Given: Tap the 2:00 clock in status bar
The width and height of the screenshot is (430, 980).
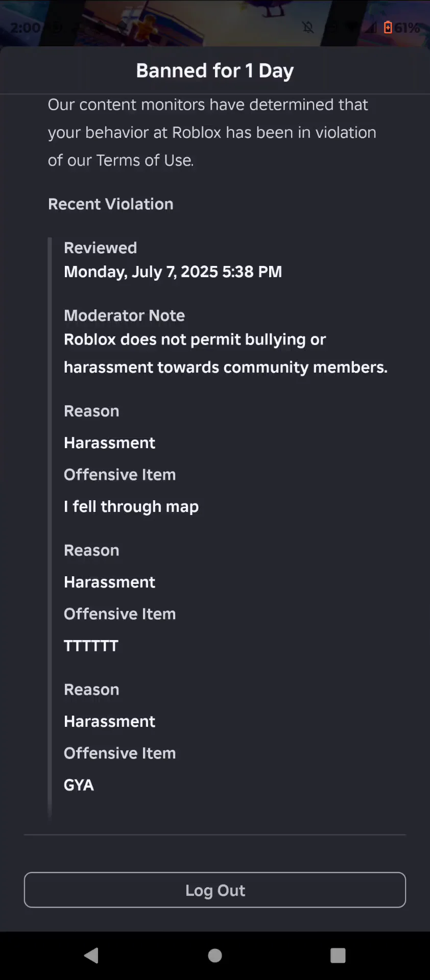Looking at the screenshot, I should (25, 28).
